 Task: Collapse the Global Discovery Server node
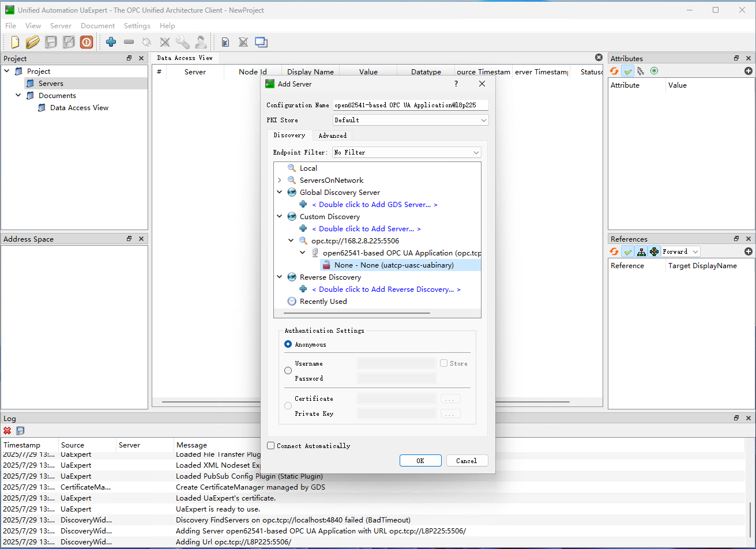click(280, 193)
